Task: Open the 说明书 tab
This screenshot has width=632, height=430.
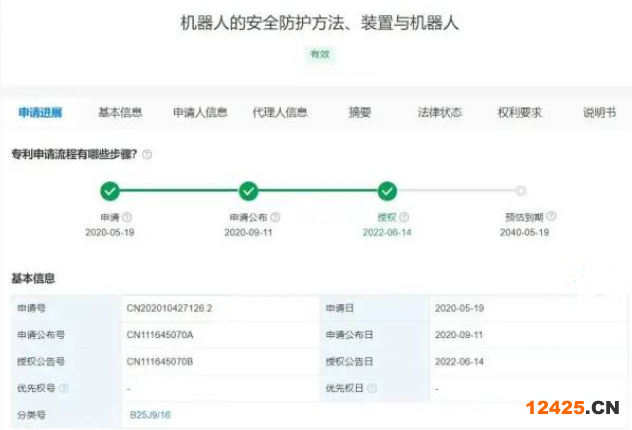Action: point(599,113)
